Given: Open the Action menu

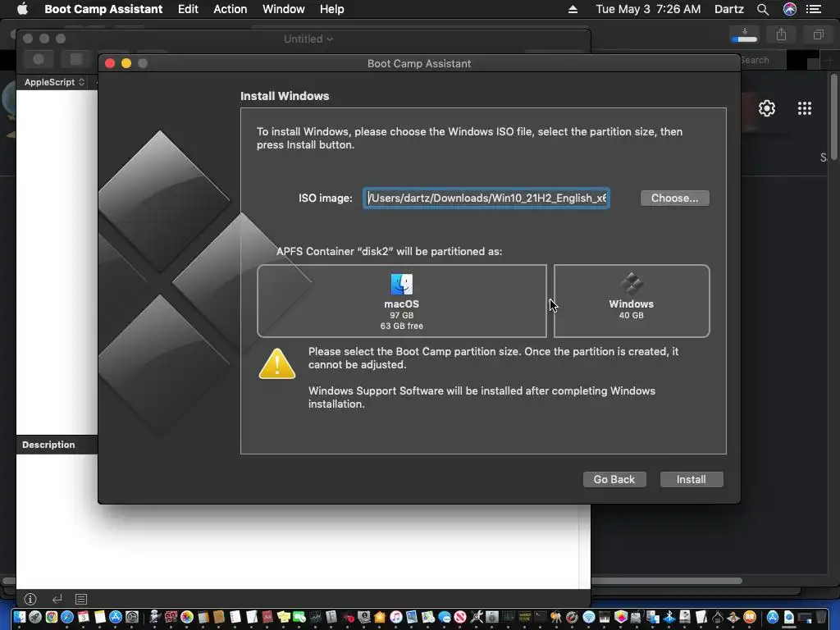Looking at the screenshot, I should click(231, 9).
